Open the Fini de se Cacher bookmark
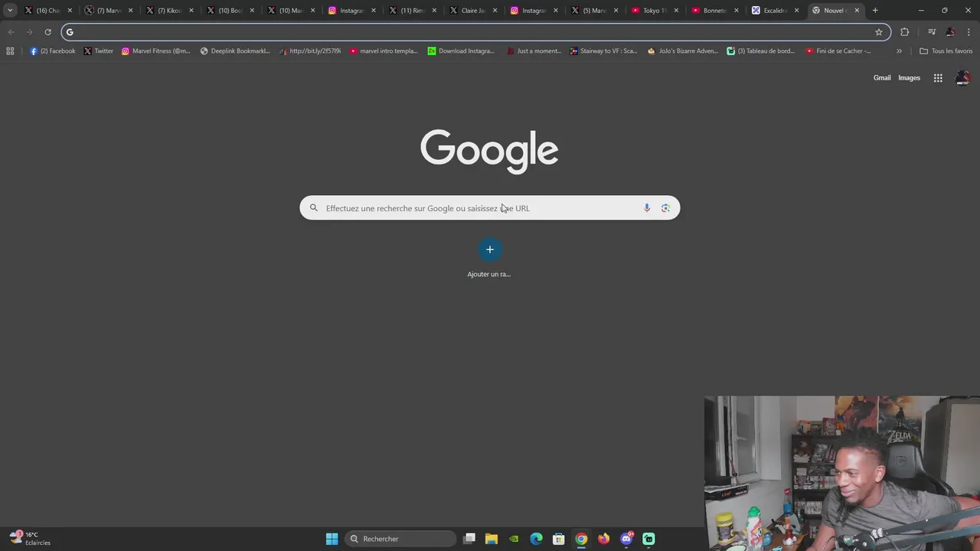 [x=838, y=51]
